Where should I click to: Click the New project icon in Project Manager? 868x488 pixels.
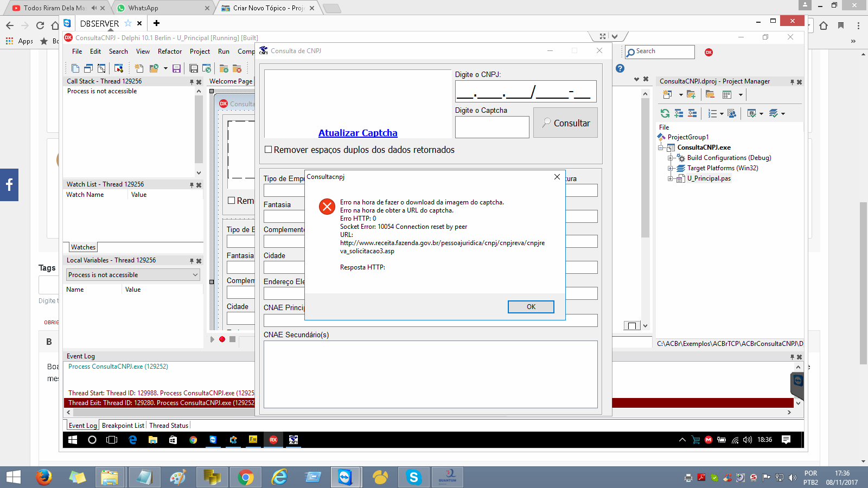click(x=667, y=94)
